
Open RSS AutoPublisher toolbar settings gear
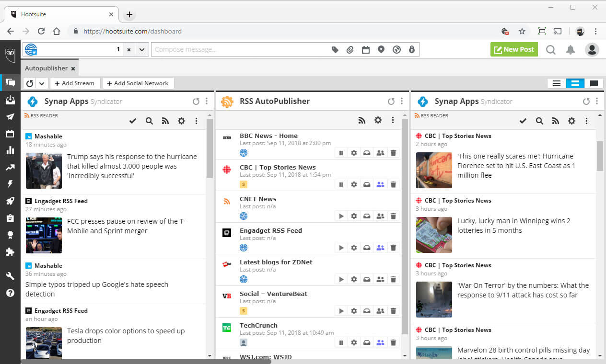point(378,120)
